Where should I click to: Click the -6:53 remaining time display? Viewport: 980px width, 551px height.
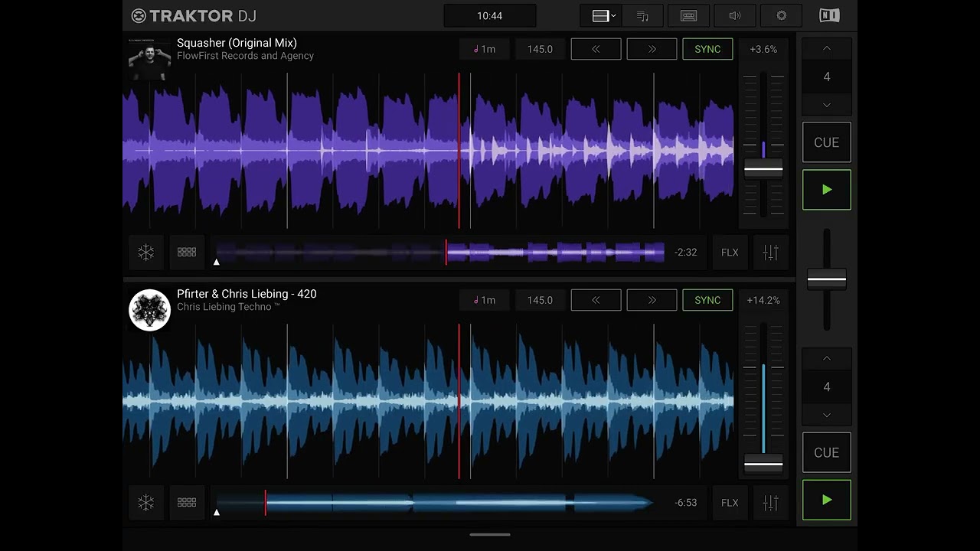[686, 503]
